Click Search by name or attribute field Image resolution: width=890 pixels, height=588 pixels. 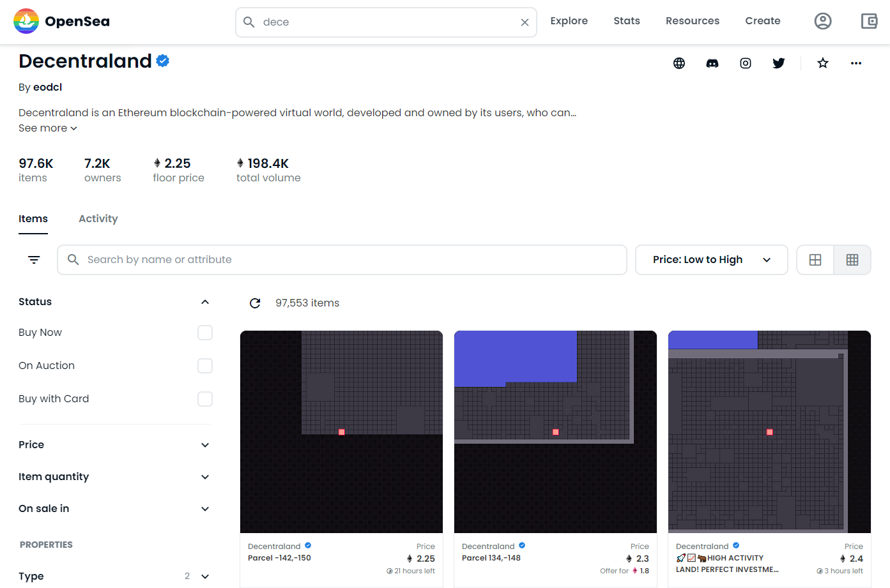click(342, 260)
